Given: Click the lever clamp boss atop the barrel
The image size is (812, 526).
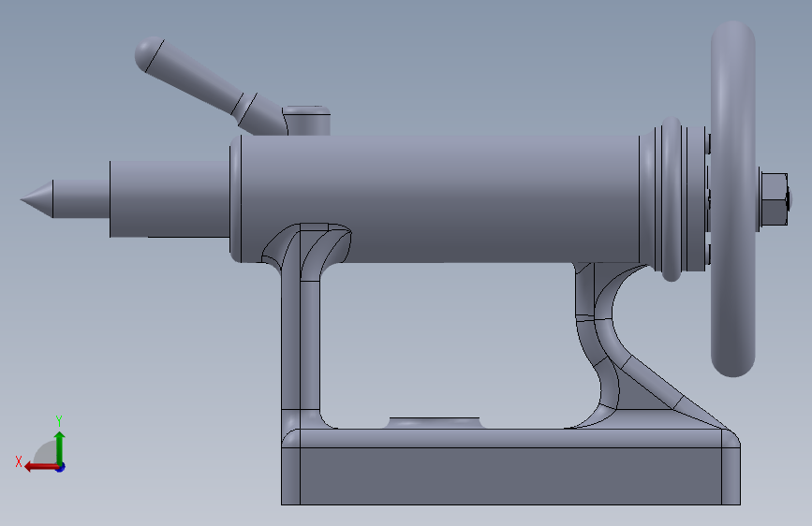Looking at the screenshot, I should tap(307, 121).
